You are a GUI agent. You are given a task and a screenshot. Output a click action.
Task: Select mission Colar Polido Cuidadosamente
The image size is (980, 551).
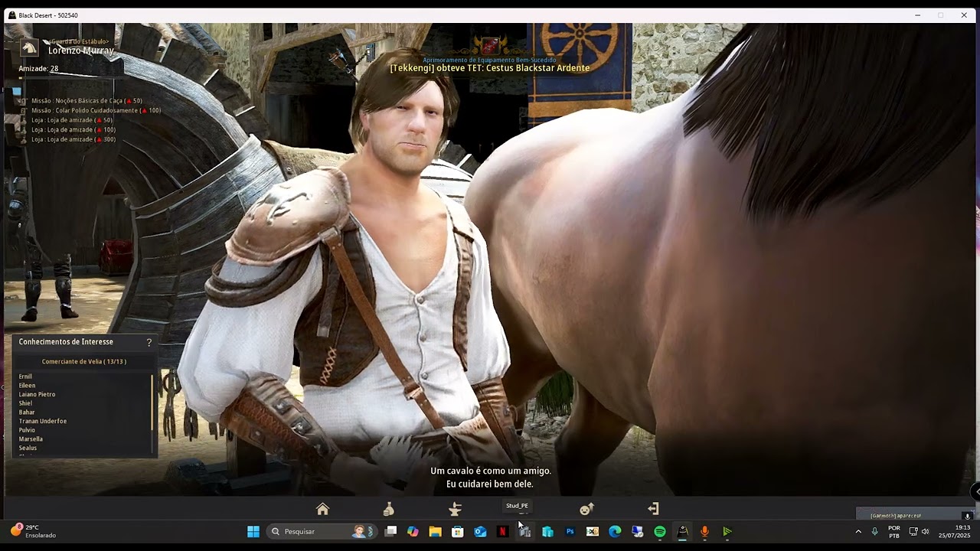click(96, 110)
